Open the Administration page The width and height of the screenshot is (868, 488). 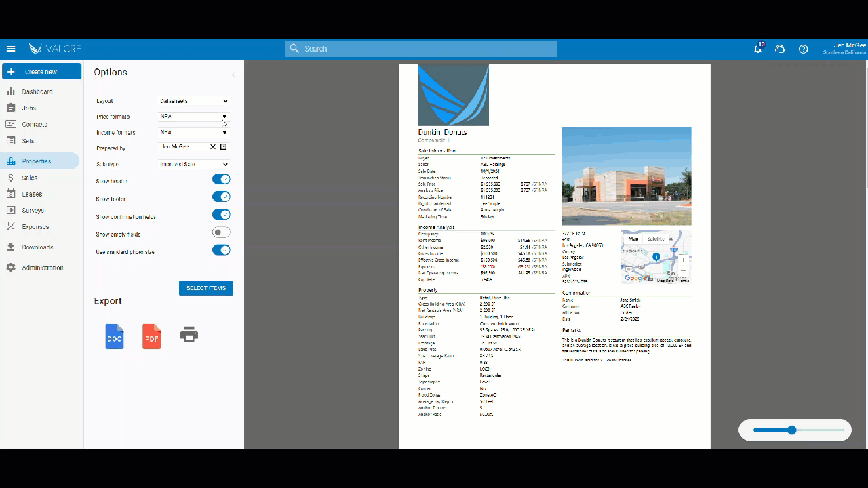coord(43,268)
